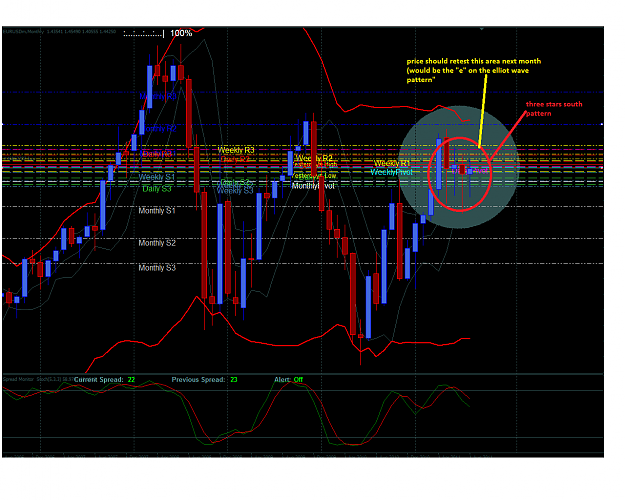Screen dimensions: 625x500
Task: Click the Monthly R3 pivot label
Action: (x=158, y=96)
